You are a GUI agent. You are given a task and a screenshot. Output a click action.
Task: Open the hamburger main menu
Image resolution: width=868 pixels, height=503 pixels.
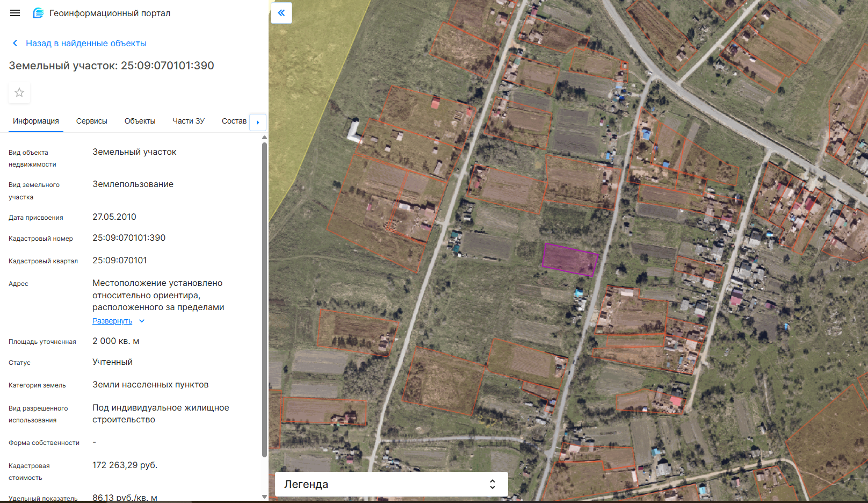coord(15,13)
